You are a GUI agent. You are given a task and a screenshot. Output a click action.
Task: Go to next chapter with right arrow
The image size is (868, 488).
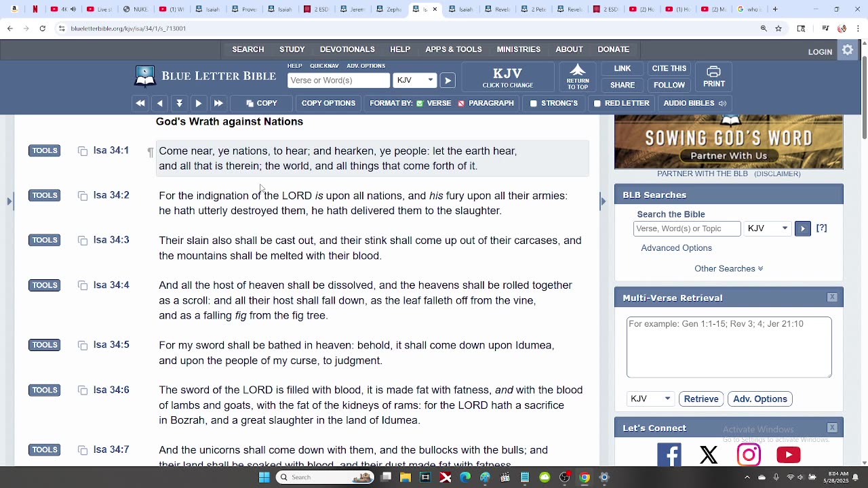coord(199,103)
